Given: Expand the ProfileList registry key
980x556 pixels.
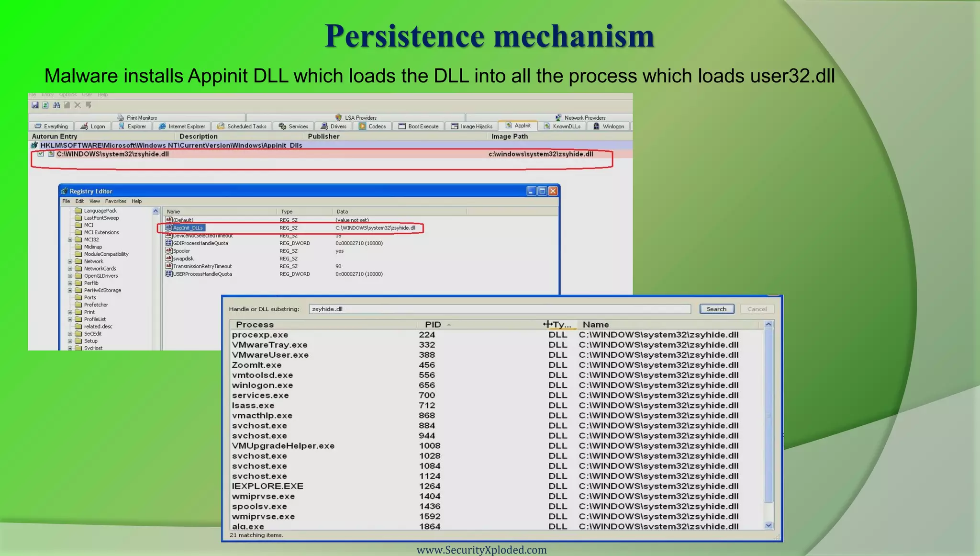Looking at the screenshot, I should point(70,319).
